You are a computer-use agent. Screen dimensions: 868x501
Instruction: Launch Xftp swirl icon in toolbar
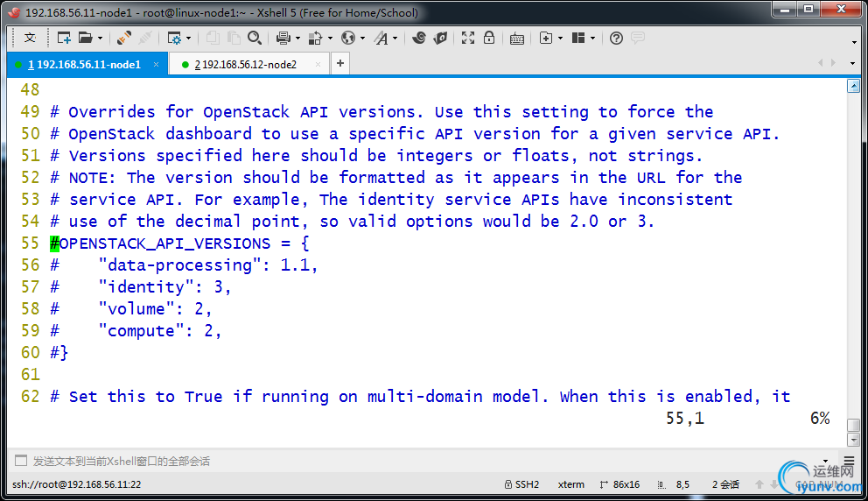pyautogui.click(x=419, y=38)
